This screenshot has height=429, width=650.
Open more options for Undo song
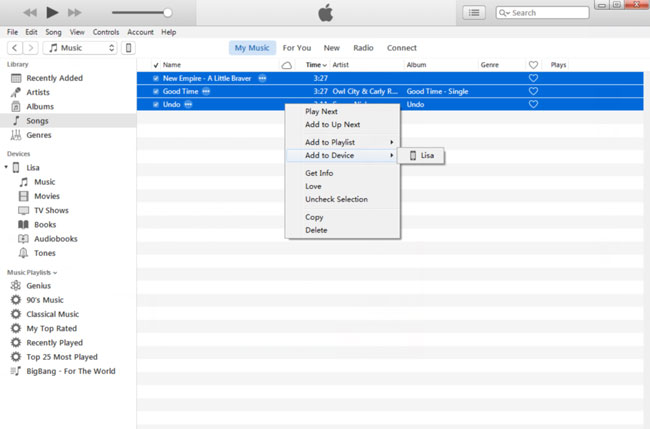188,104
